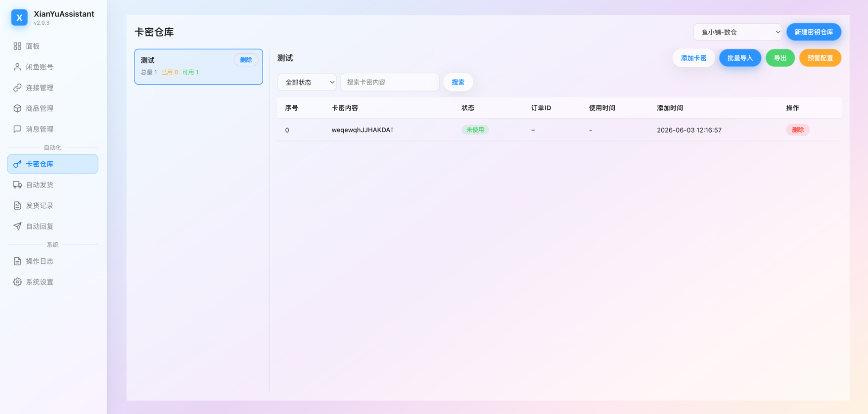Viewport: 868px width, 414px height.
Task: Click the 序号 column header
Action: (x=291, y=108)
